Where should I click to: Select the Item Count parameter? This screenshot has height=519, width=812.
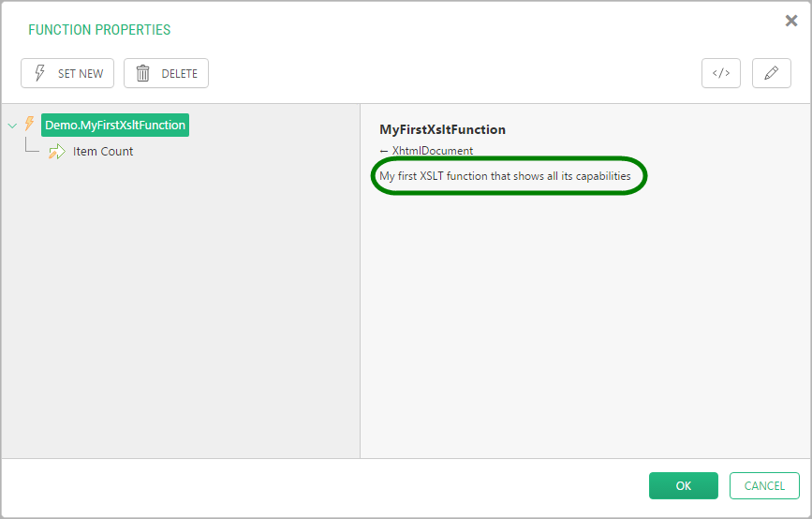(102, 151)
